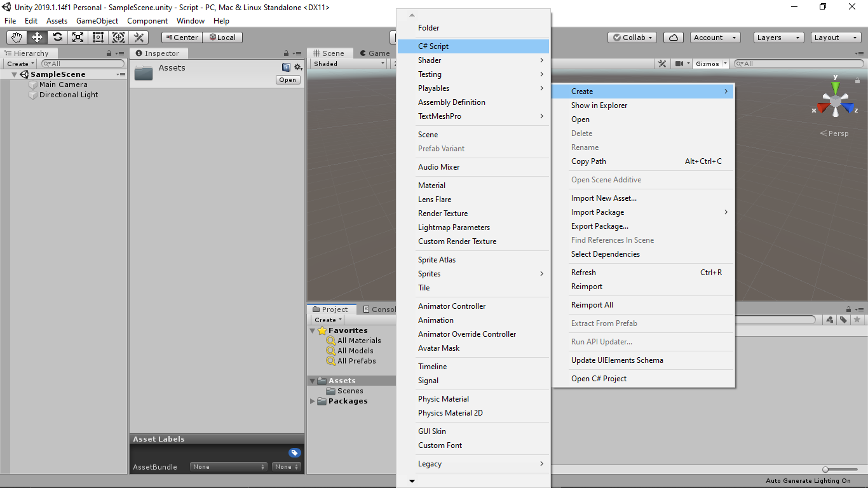868x488 pixels.
Task: Click the blue Z axis gizmo cone
Action: pos(846,107)
